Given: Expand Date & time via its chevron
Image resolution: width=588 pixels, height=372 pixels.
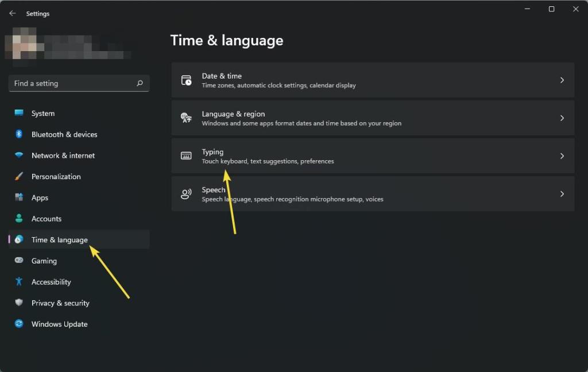Looking at the screenshot, I should pos(562,80).
